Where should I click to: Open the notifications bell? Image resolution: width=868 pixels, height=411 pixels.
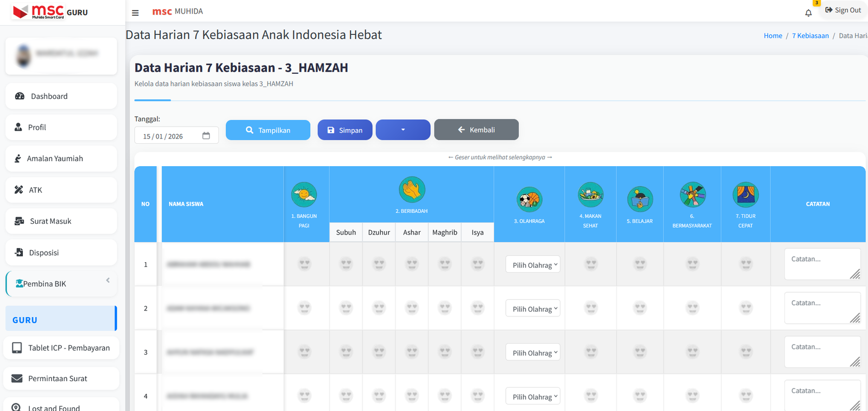tap(808, 12)
